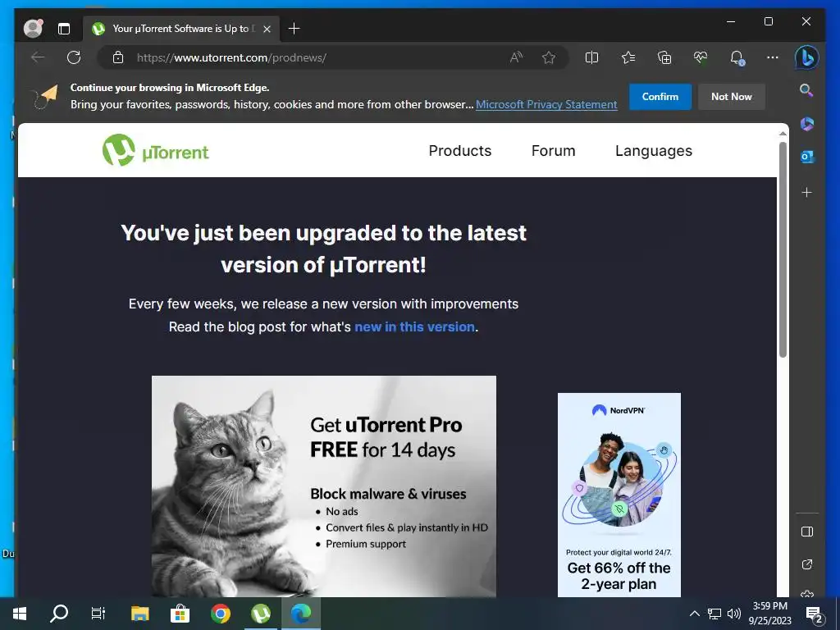Click the uTorrent Pro free trial banner
Image resolution: width=840 pixels, height=630 pixels.
coord(323,486)
